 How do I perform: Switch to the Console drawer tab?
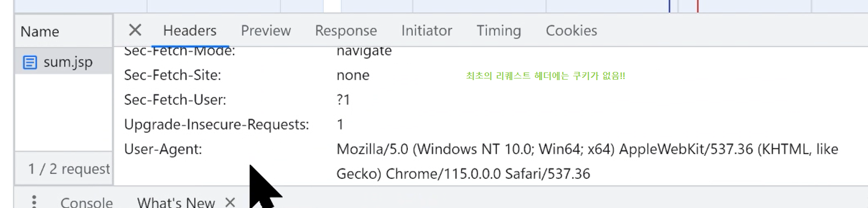[x=87, y=202]
